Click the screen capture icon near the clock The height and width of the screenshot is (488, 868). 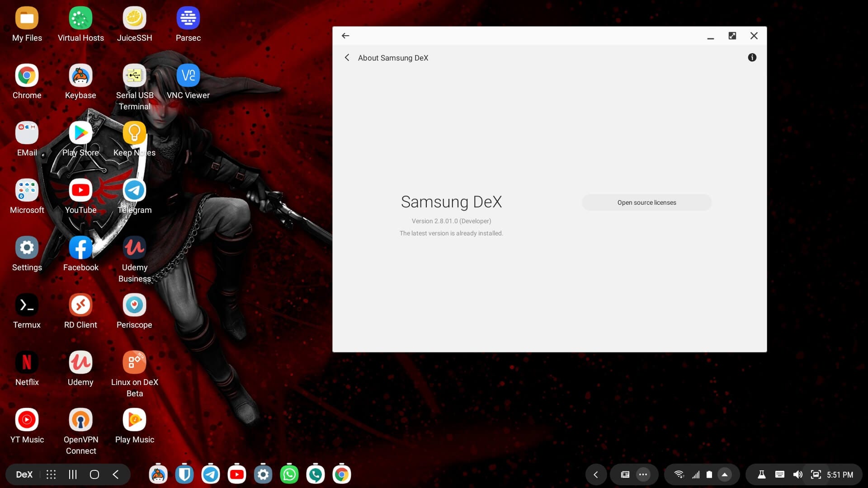click(x=816, y=474)
